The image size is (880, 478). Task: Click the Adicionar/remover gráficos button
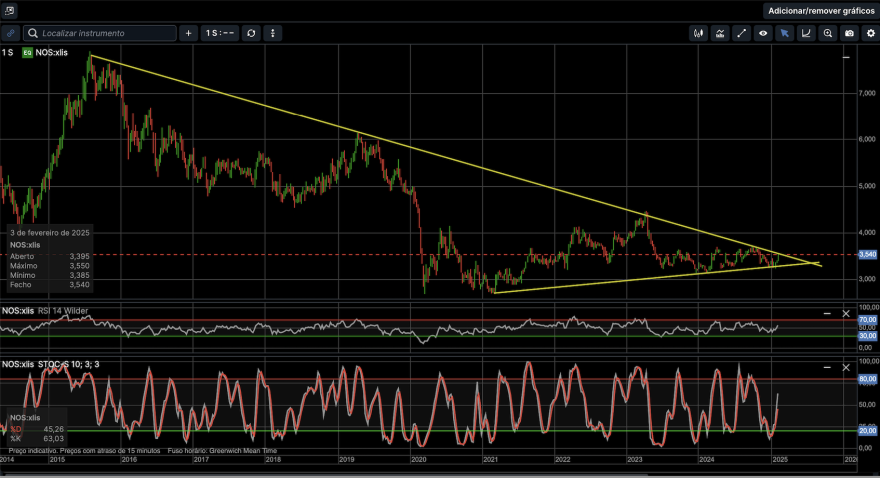(821, 11)
